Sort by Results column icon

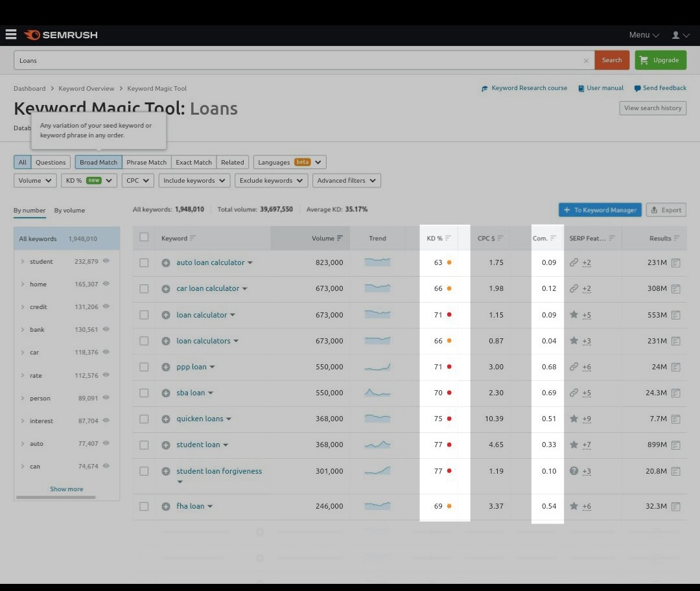pyautogui.click(x=676, y=238)
